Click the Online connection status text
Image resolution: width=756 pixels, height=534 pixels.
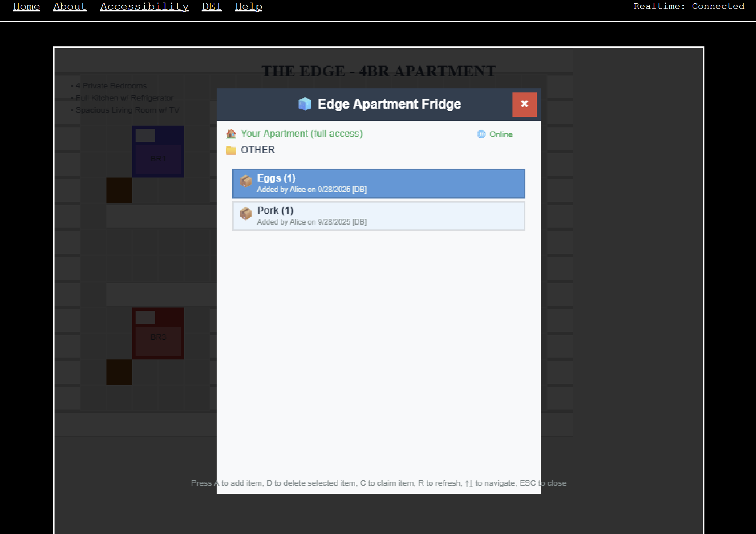tap(501, 134)
